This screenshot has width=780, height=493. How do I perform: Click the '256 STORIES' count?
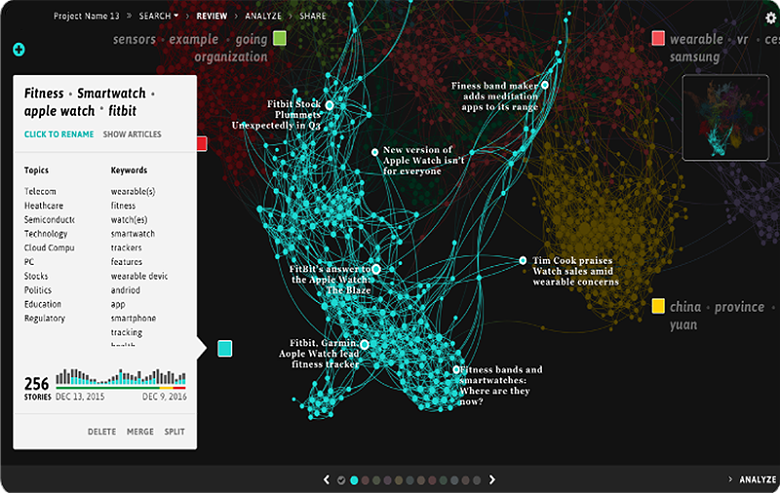37,388
